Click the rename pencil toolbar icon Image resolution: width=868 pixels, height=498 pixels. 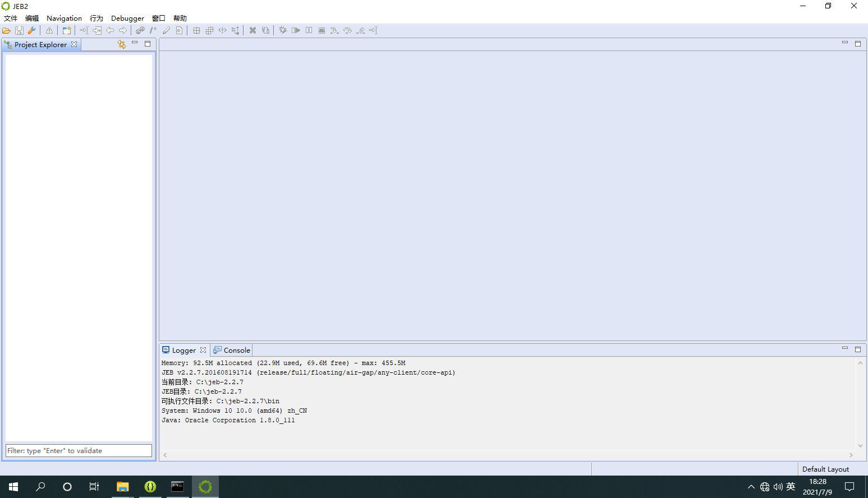pos(166,31)
